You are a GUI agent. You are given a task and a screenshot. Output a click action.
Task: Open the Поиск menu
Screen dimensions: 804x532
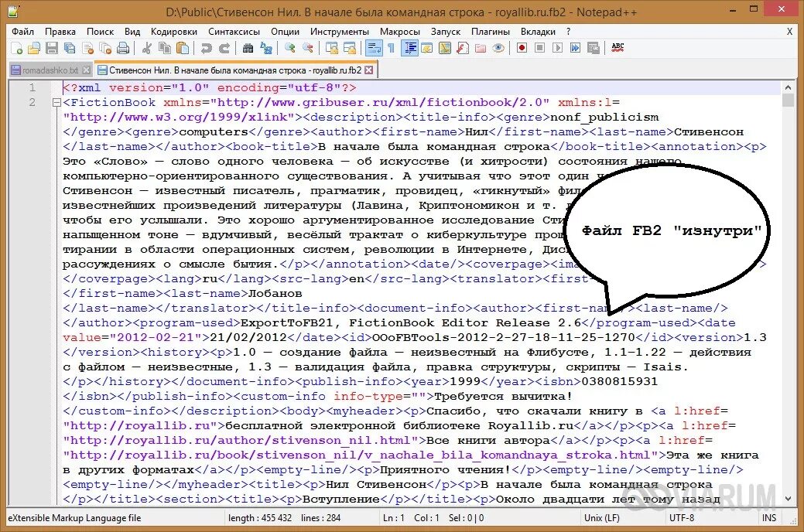[100, 31]
